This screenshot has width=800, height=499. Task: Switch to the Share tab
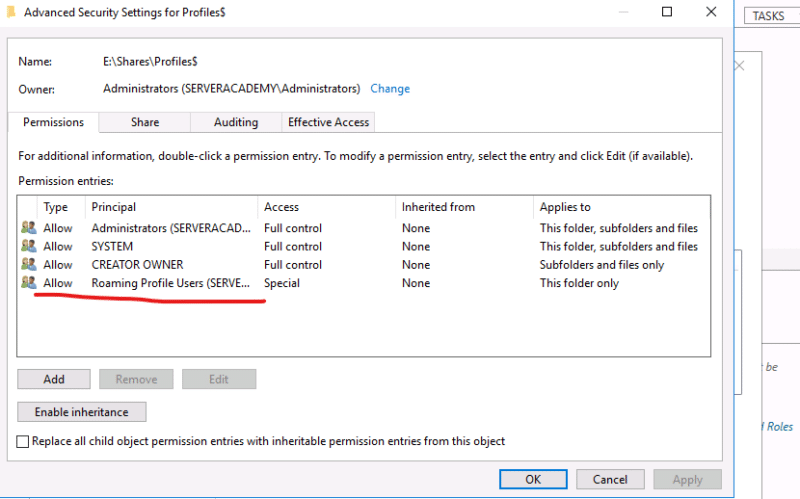[x=145, y=122]
